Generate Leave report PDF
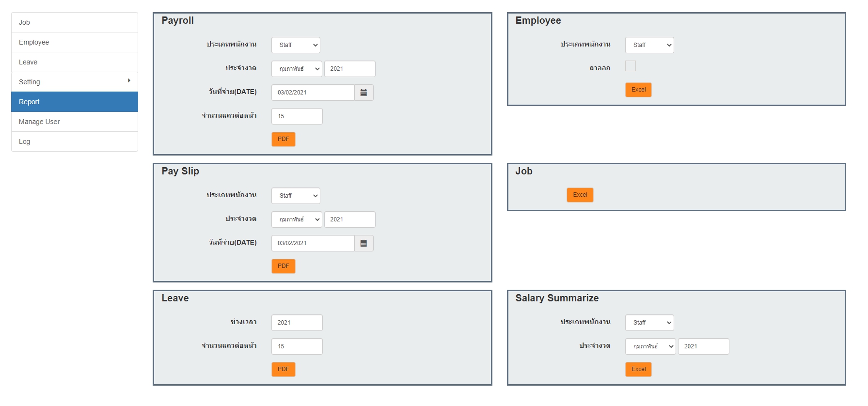Screen dimensions: 868x406 284,369
